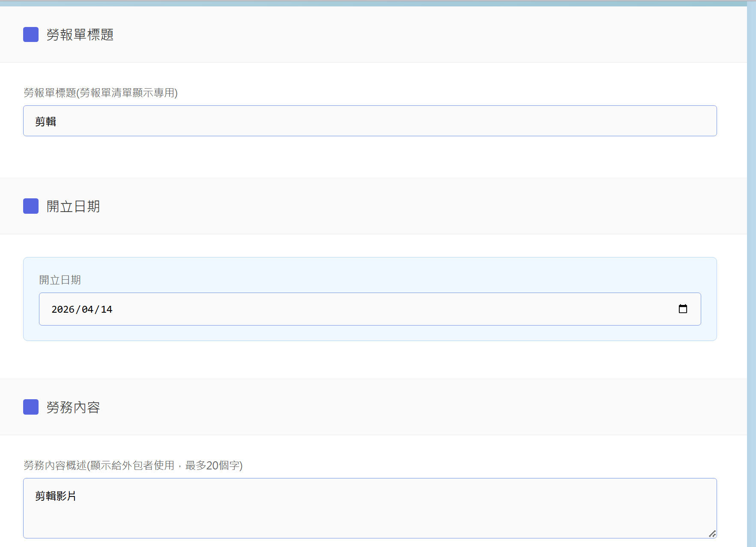Open the calendar picker icon in date field

[x=683, y=309]
